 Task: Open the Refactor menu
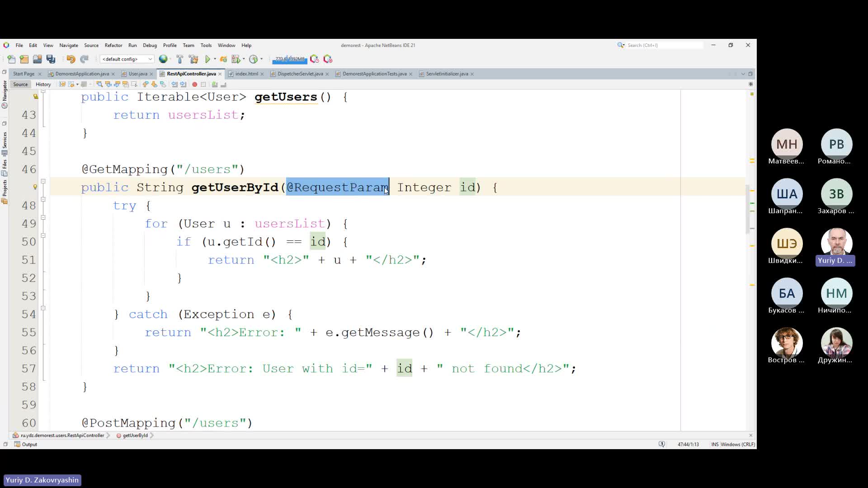(113, 45)
